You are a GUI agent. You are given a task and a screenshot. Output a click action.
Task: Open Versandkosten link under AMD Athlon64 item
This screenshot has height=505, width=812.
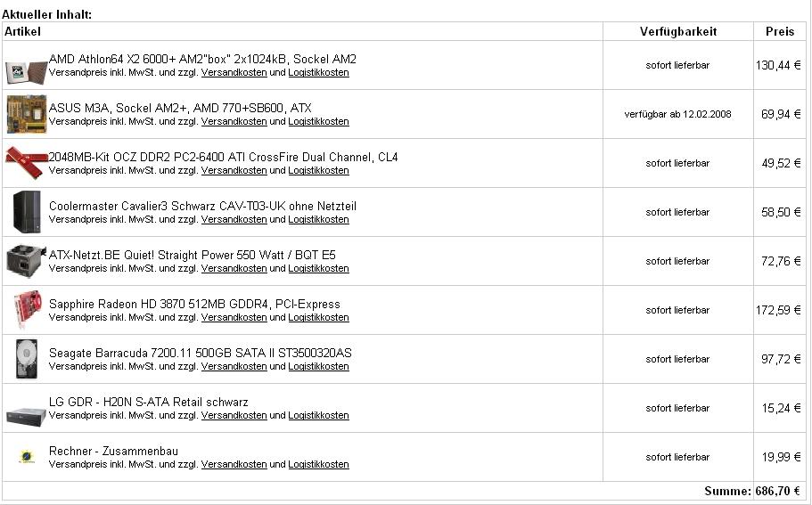coord(234,72)
